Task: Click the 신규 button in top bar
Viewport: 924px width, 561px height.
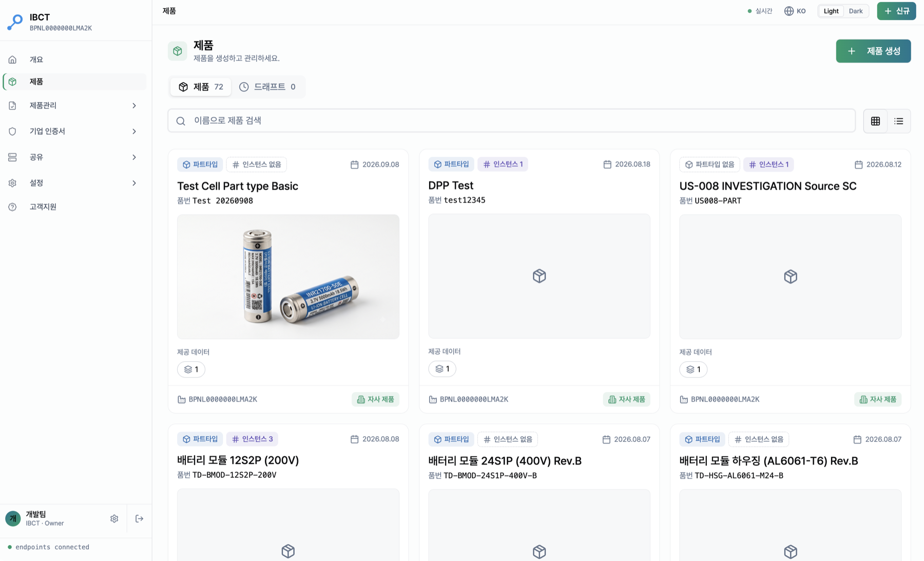Action: pyautogui.click(x=896, y=11)
